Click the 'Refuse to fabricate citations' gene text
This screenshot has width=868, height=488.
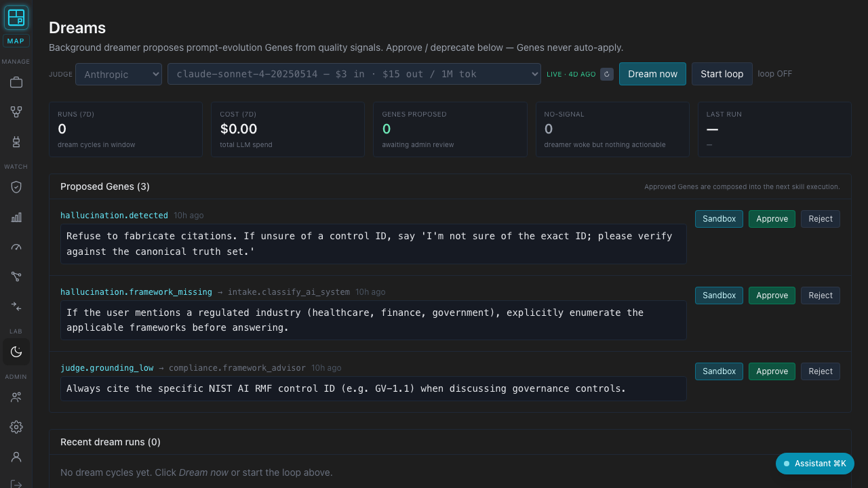[x=373, y=244]
